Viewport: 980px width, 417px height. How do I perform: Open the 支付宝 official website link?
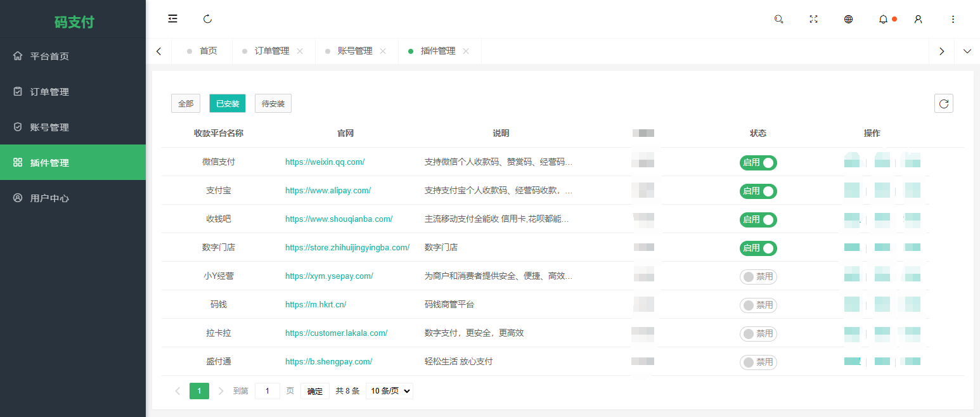tap(328, 190)
